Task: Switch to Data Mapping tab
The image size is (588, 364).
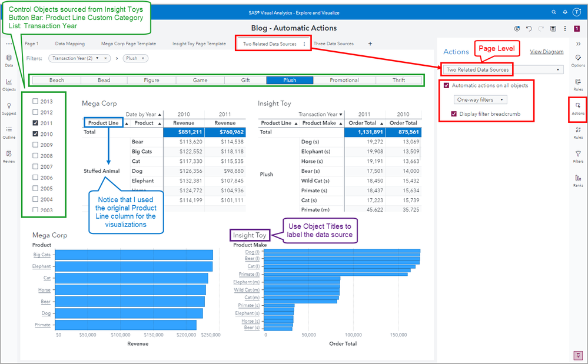Action: click(70, 44)
